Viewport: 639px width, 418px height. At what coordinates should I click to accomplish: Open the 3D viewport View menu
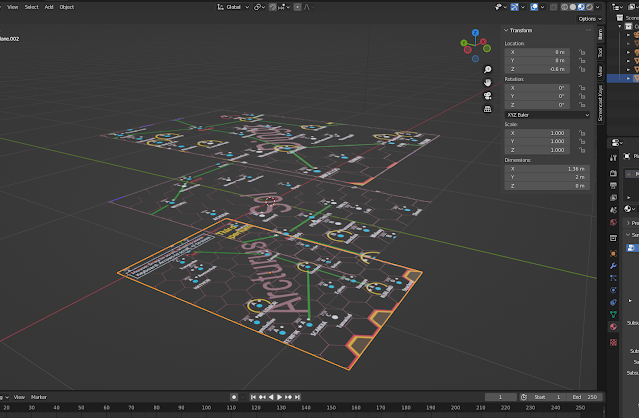13,7
